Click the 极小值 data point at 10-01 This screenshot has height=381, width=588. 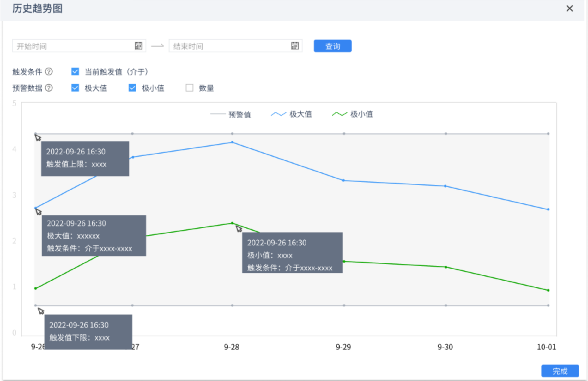[548, 290]
